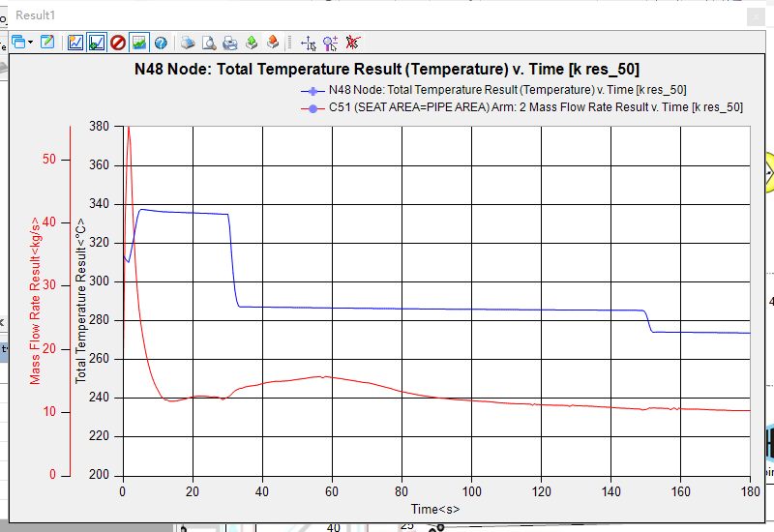Click the crossed-out cursor icon
Screen dimensions: 774x532
click(x=352, y=43)
